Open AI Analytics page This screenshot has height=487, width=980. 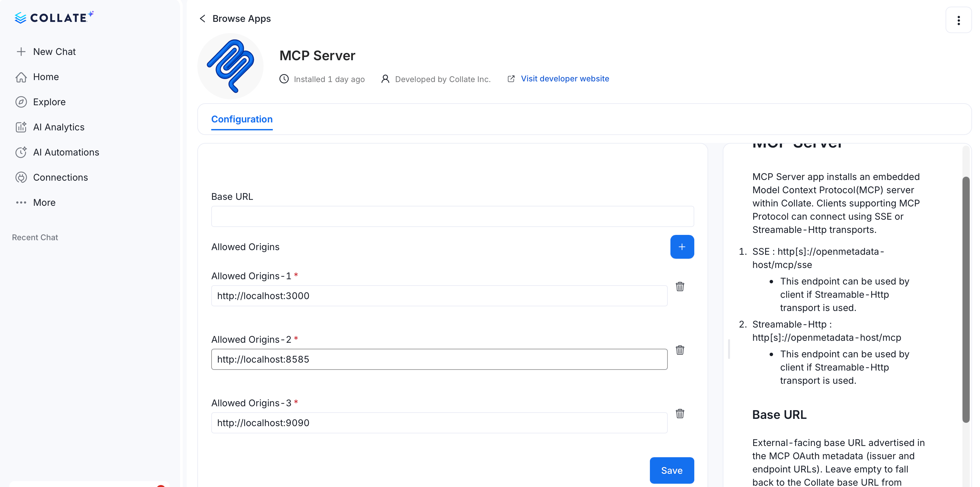pos(59,127)
